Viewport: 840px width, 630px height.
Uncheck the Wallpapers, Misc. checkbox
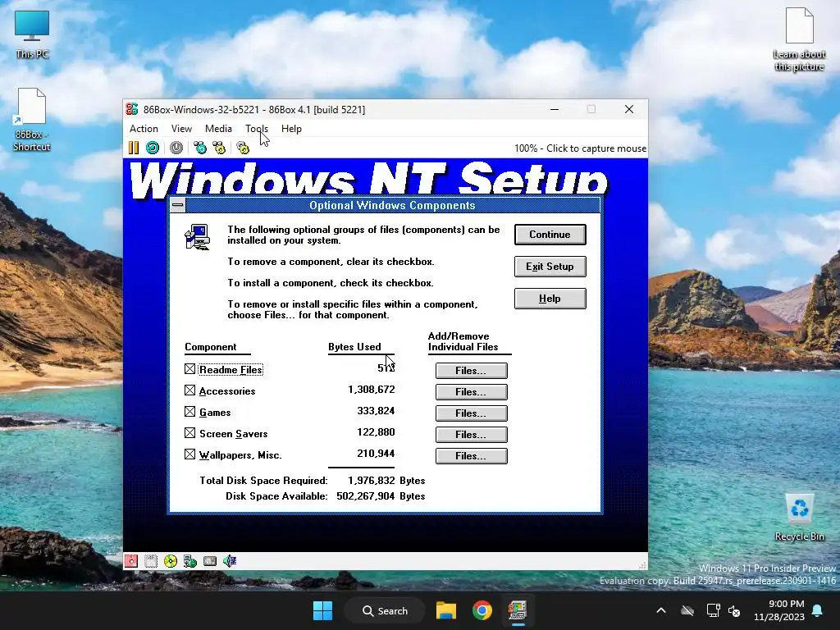pyautogui.click(x=189, y=454)
